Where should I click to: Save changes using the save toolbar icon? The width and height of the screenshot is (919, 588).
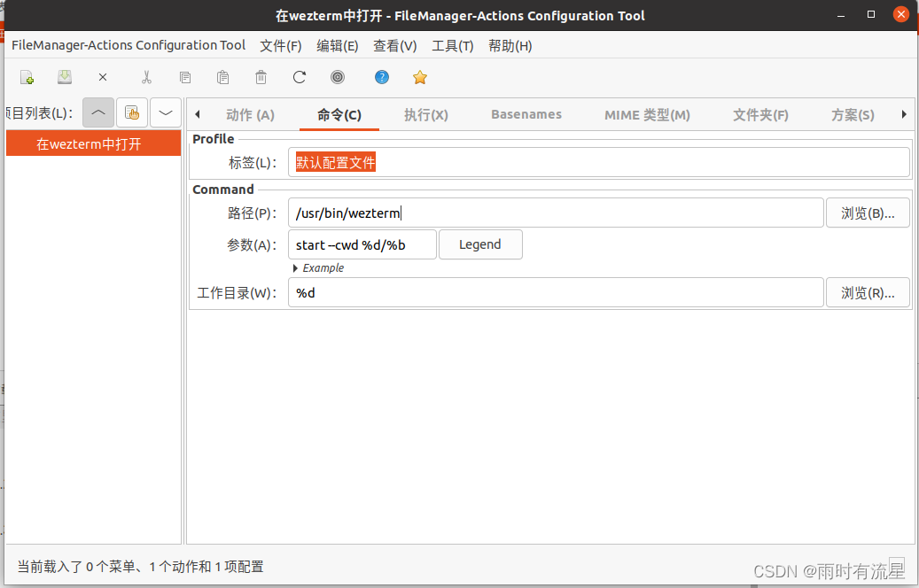coord(64,77)
